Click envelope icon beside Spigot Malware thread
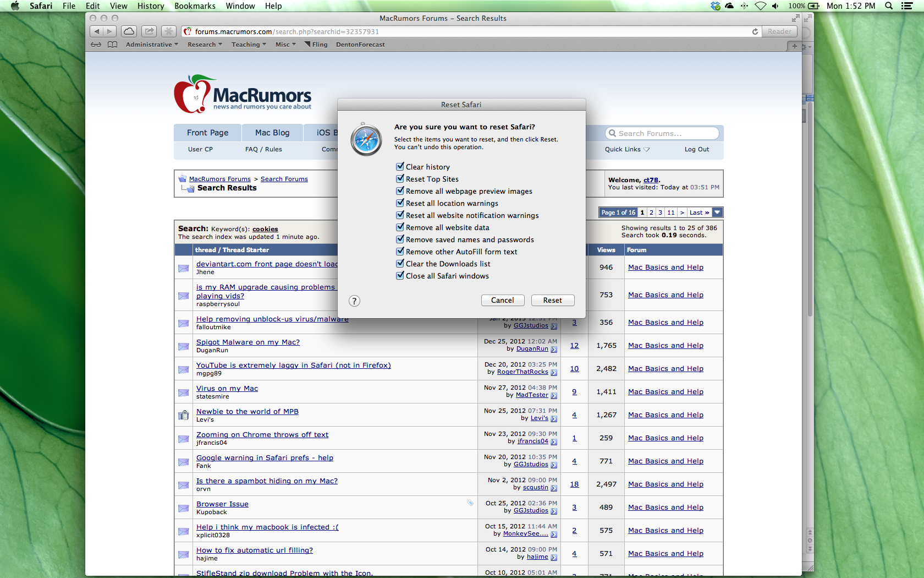Screen dimensions: 924x578 (183, 346)
